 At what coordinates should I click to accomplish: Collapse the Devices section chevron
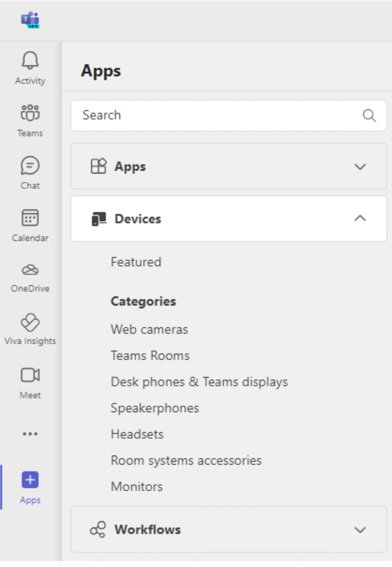tap(360, 219)
